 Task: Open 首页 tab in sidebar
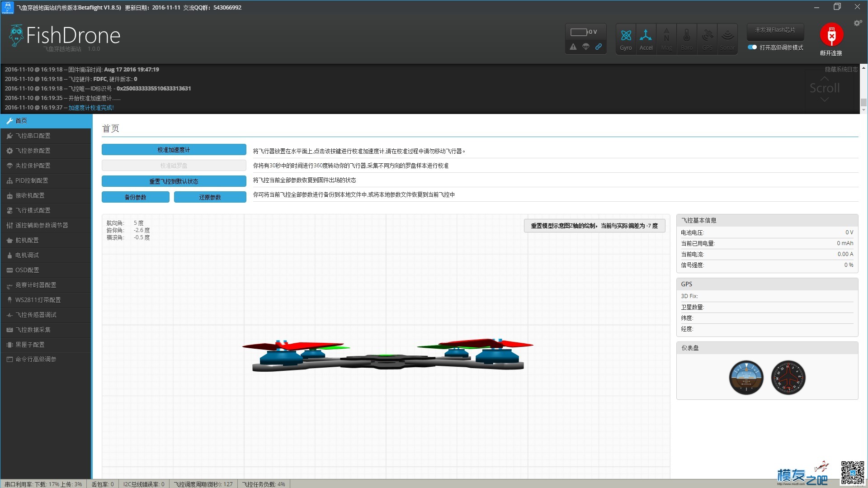46,121
